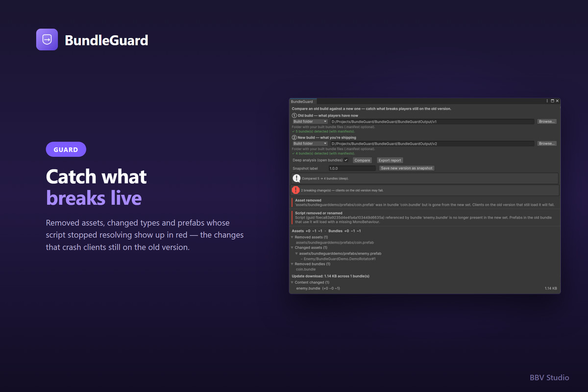Click the GUARD pill badge
The image size is (588, 392).
coord(66,149)
